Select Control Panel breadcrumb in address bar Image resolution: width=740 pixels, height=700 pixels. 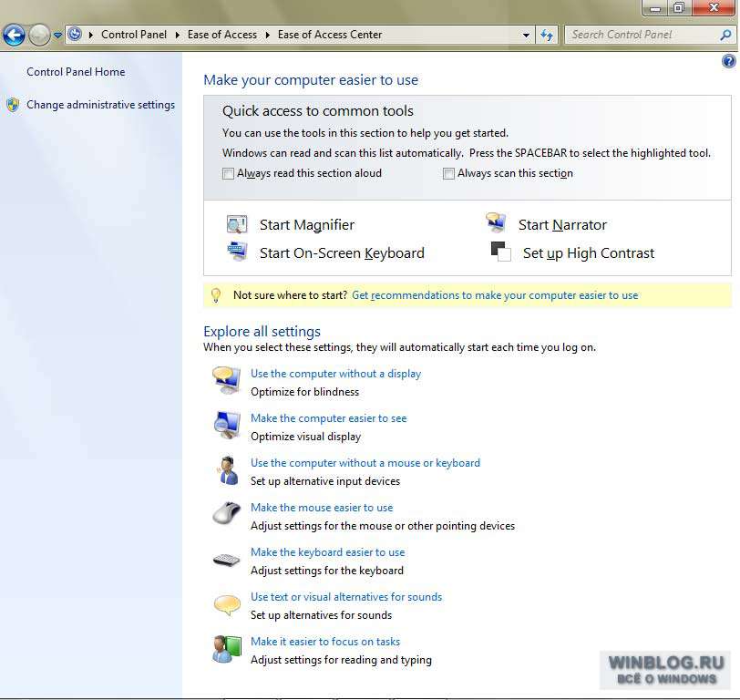134,35
